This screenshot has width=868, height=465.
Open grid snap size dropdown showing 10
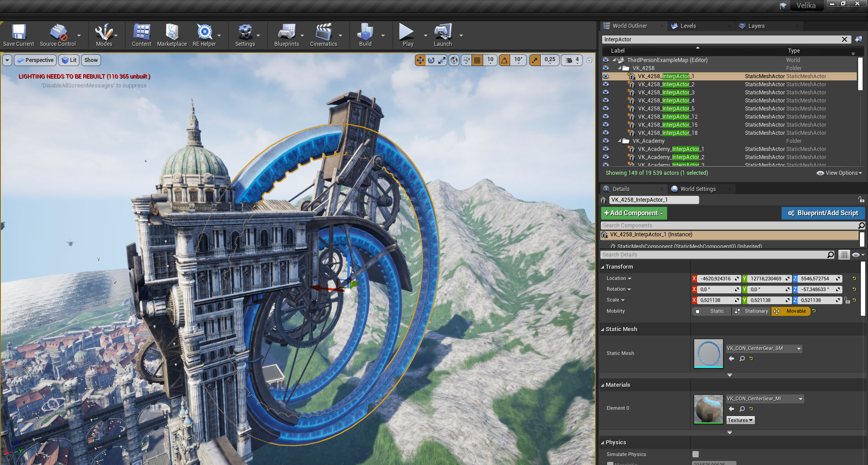490,60
